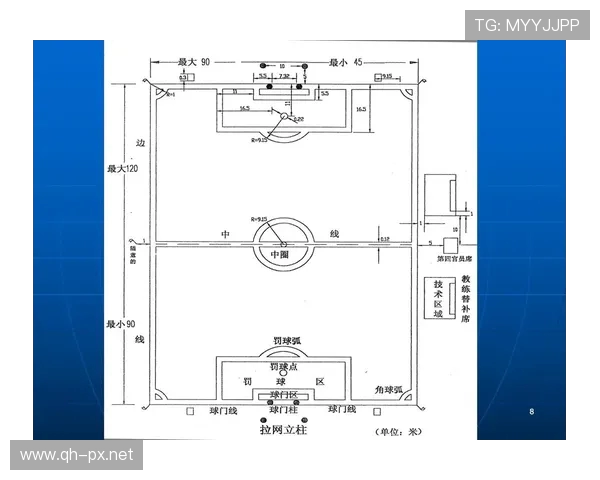Click the '中圈' center circle label
Screen dimensions: 600x480
pyautogui.click(x=280, y=254)
